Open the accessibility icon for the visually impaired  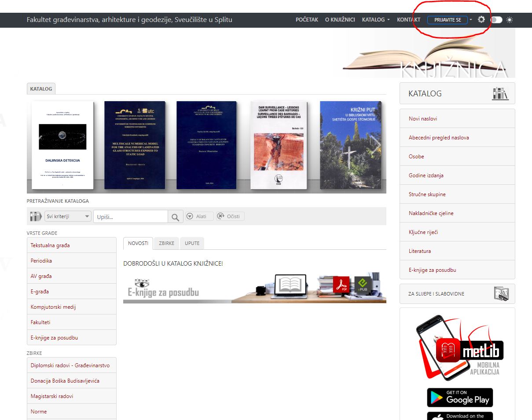tap(501, 294)
